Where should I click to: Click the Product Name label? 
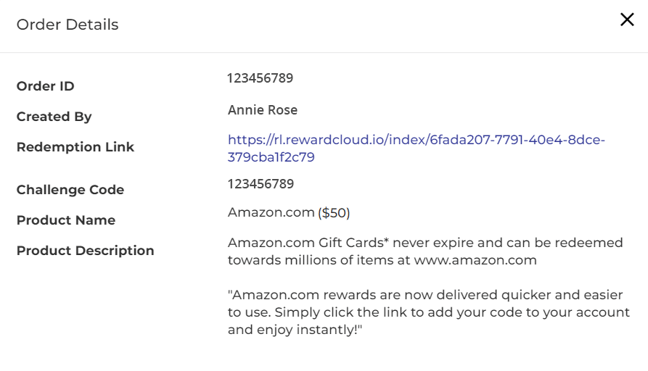click(66, 220)
